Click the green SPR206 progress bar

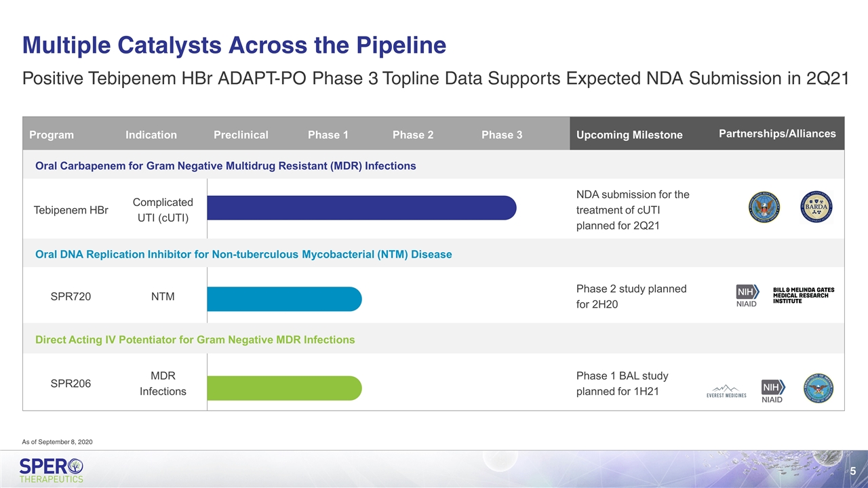pos(284,388)
